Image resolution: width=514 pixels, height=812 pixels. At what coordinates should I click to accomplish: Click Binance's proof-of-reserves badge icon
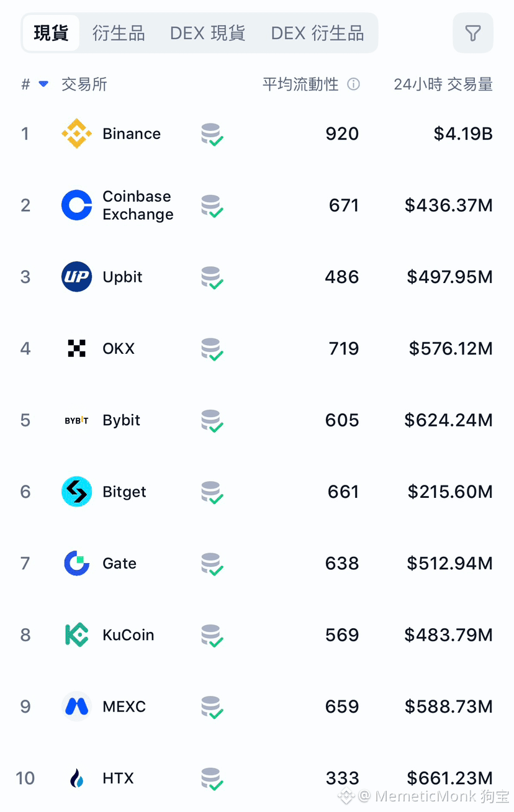(212, 135)
